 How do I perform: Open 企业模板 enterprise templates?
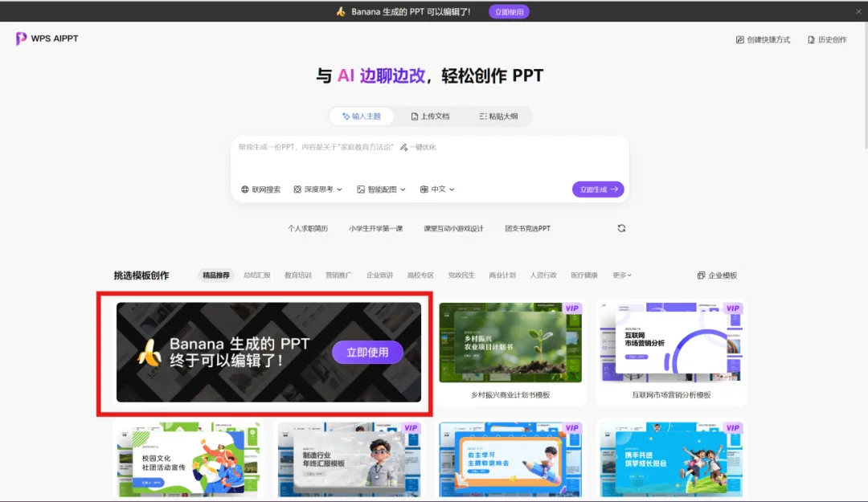pos(717,275)
